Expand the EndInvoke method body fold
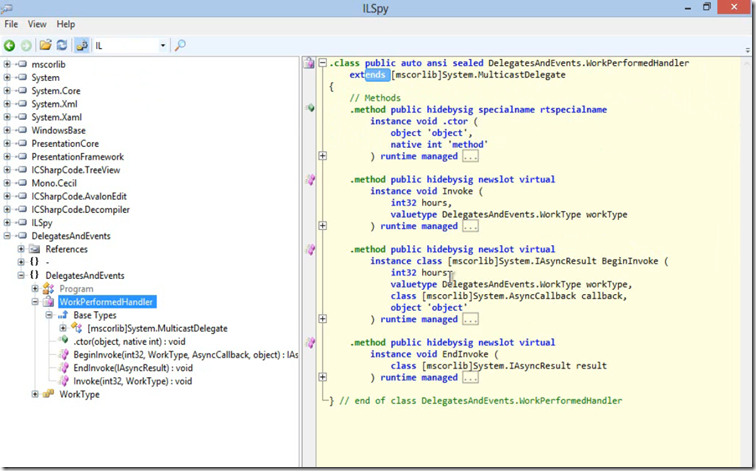 pos(323,377)
